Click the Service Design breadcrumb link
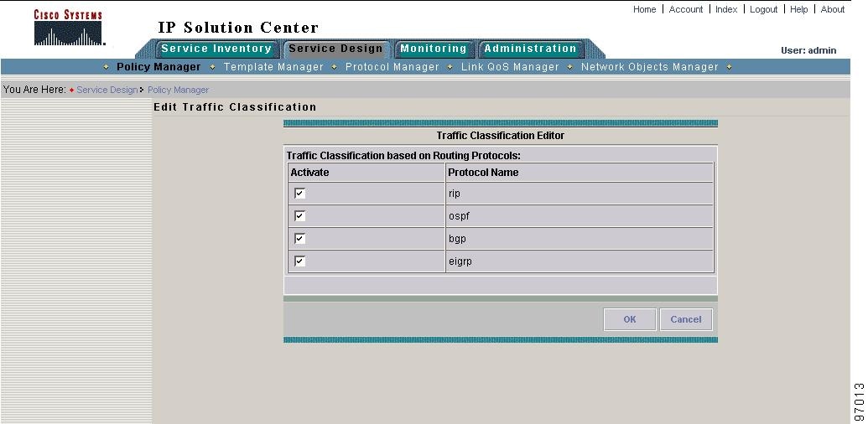868x424 pixels. 107,90
